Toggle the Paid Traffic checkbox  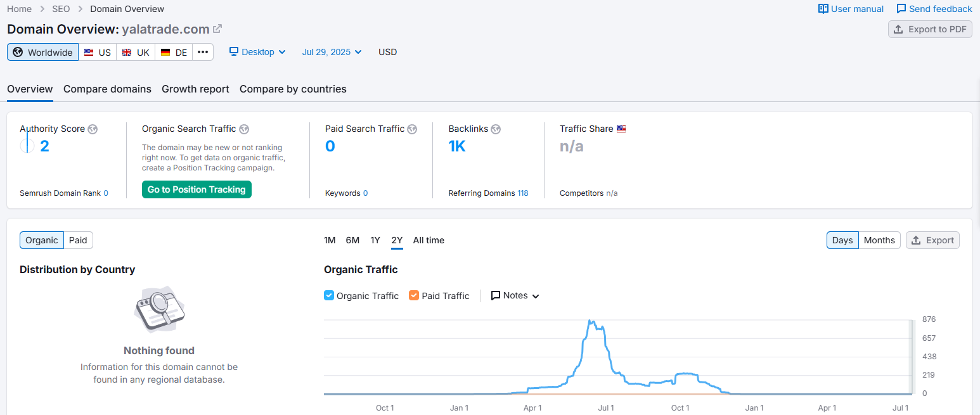point(414,295)
